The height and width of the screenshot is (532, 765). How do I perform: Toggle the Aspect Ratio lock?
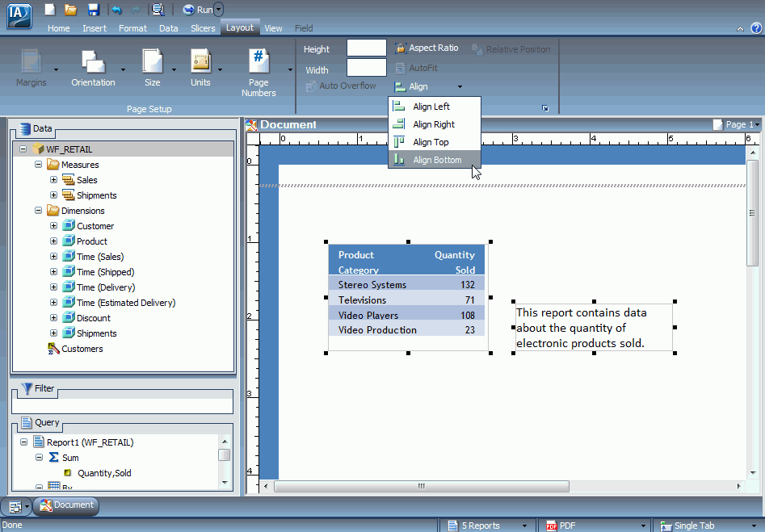click(x=427, y=48)
